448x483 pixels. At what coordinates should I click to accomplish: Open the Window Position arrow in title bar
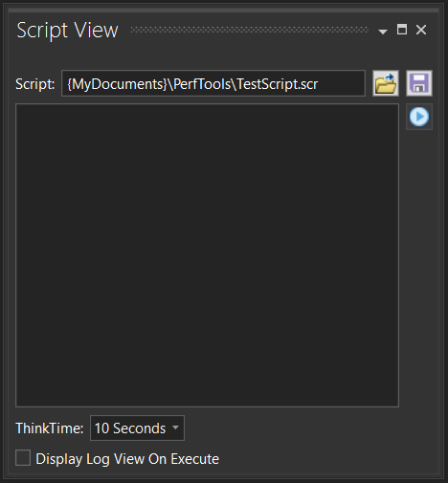(383, 32)
